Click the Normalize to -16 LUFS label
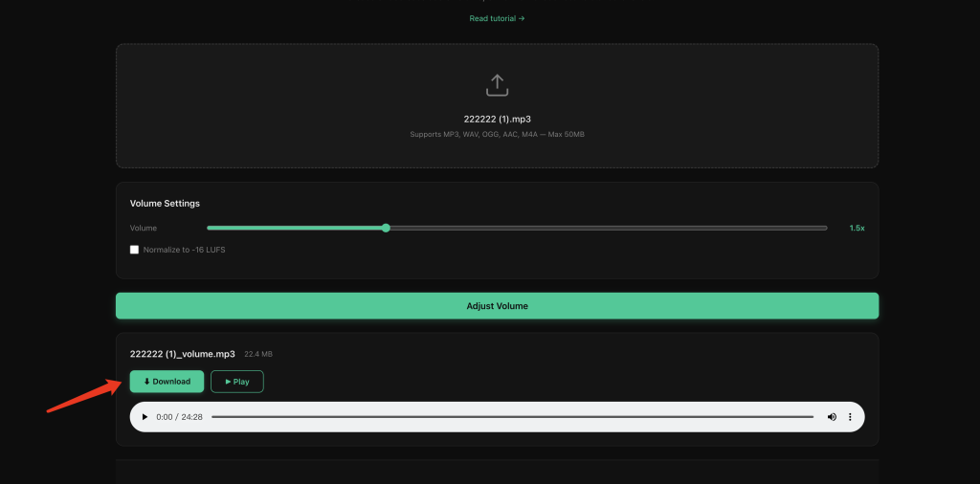This screenshot has height=484, width=980. (x=185, y=250)
